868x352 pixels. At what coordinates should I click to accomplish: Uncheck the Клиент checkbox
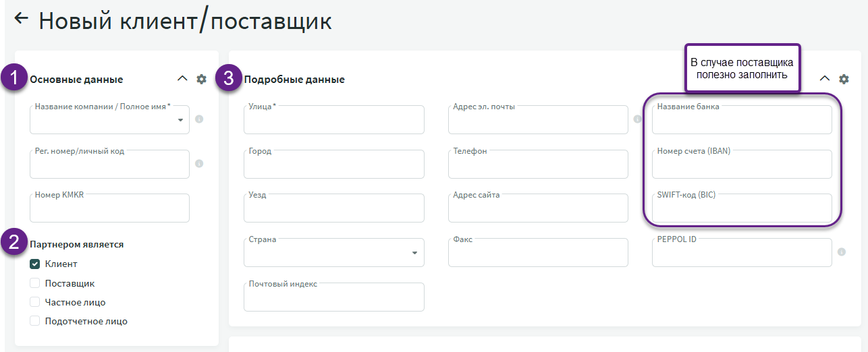tap(35, 264)
